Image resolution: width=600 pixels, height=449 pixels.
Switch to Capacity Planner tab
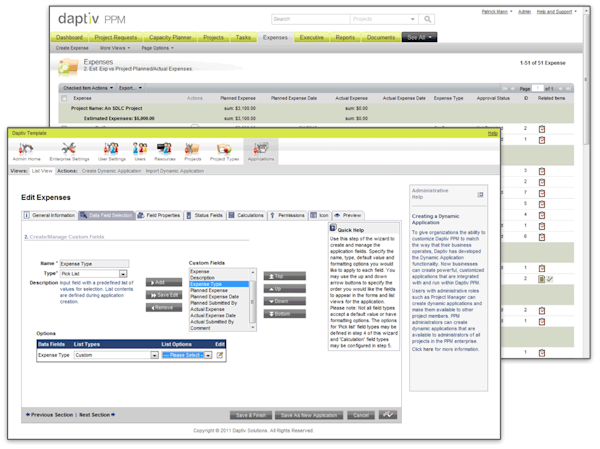pyautogui.click(x=170, y=37)
